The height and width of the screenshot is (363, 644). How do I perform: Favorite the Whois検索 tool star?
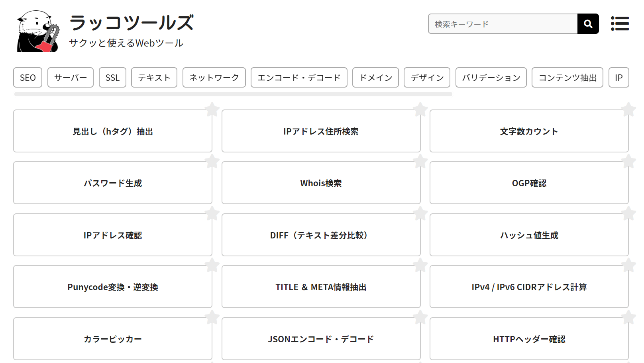click(x=420, y=161)
